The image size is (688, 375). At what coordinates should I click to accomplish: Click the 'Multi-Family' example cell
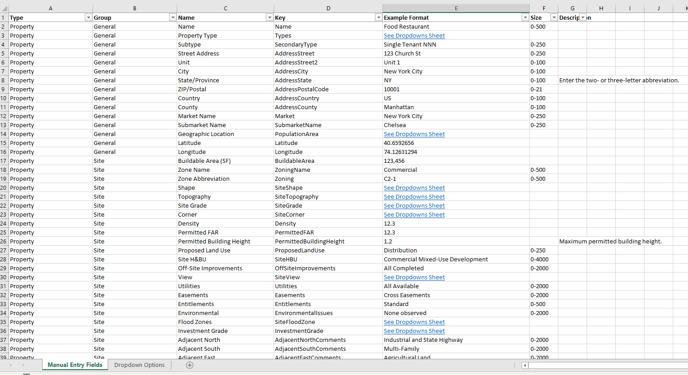point(456,349)
